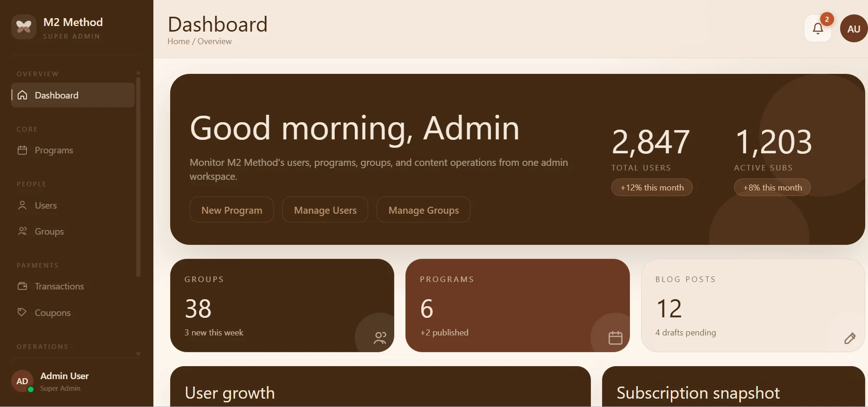Click the Good morning, Admin heading
The width and height of the screenshot is (868, 407).
click(355, 128)
